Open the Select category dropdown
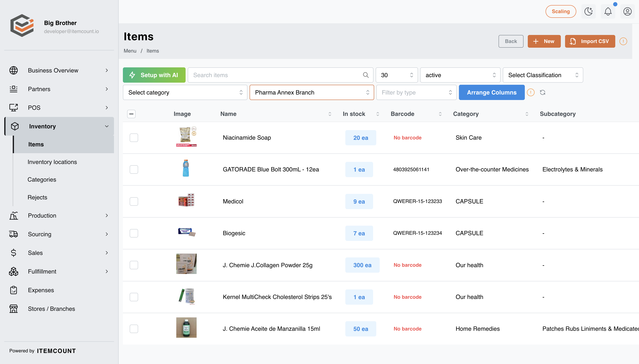 pos(185,93)
